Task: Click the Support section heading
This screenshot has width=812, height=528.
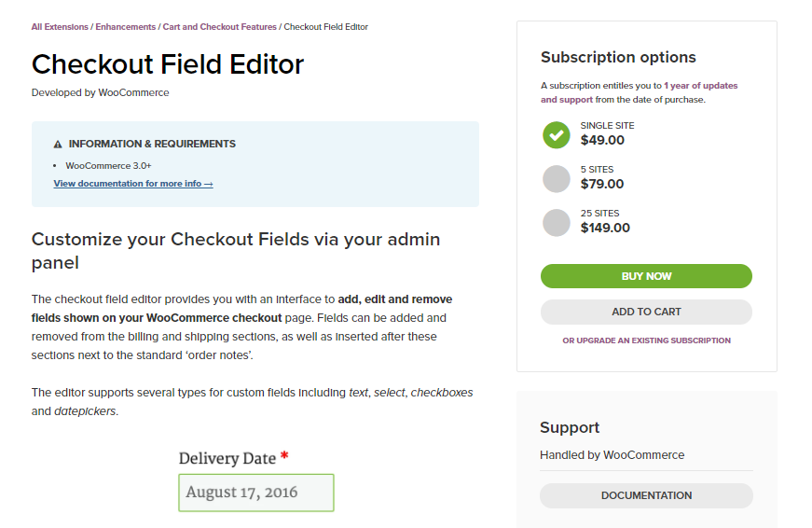Action: [x=570, y=427]
